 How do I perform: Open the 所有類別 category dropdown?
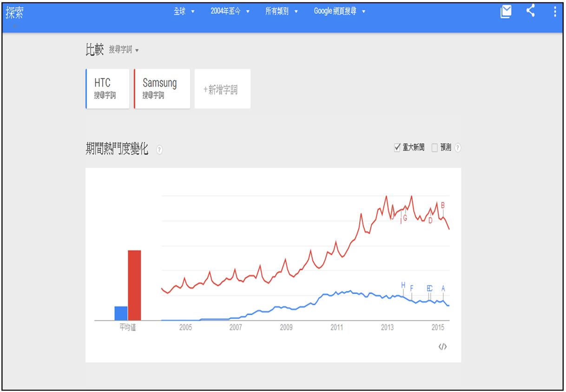[x=281, y=11]
